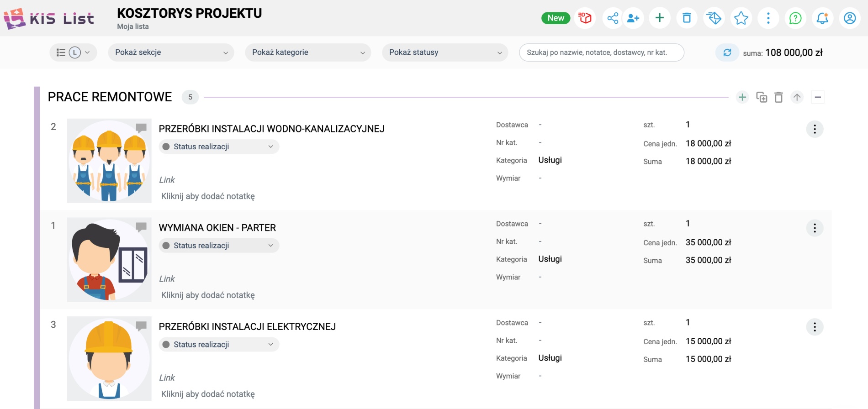Open the 3D box view icon
The height and width of the screenshot is (409, 868).
click(585, 18)
